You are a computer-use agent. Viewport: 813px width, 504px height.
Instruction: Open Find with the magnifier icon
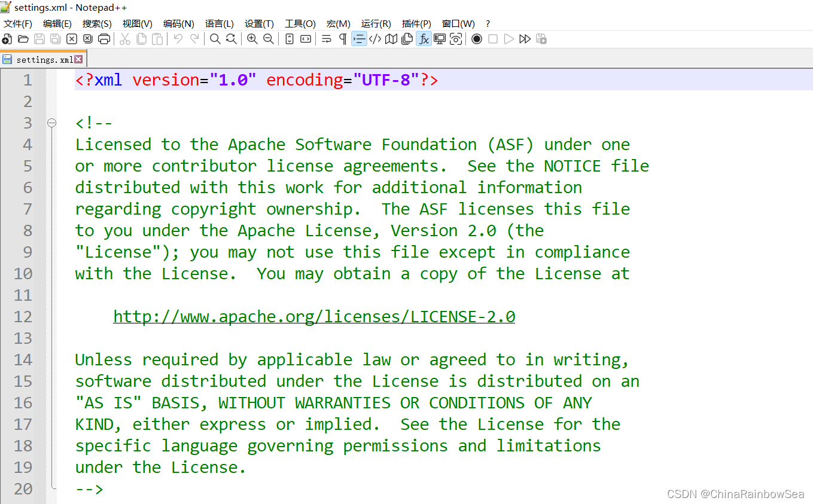(x=215, y=39)
